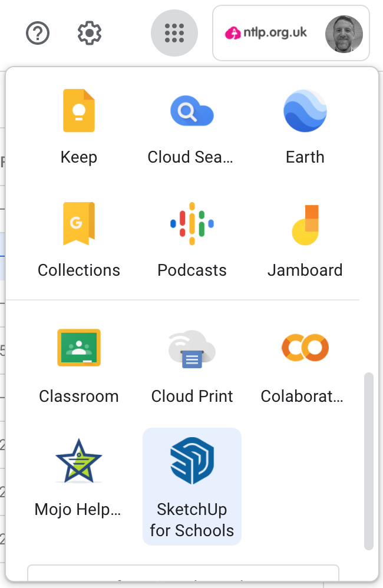Viewport: 383px width, 588px height.
Task: Click the button at the apps panel bottom
Action: click(183, 573)
